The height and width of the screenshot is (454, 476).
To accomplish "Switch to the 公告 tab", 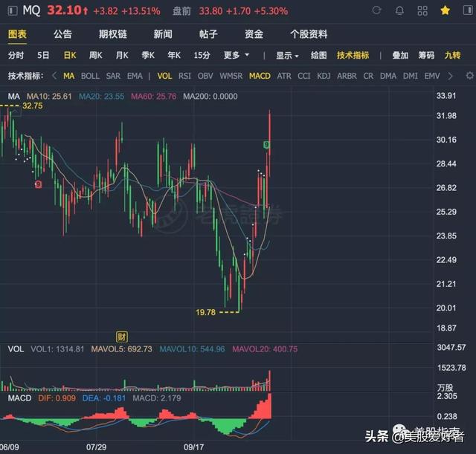I will coord(62,34).
